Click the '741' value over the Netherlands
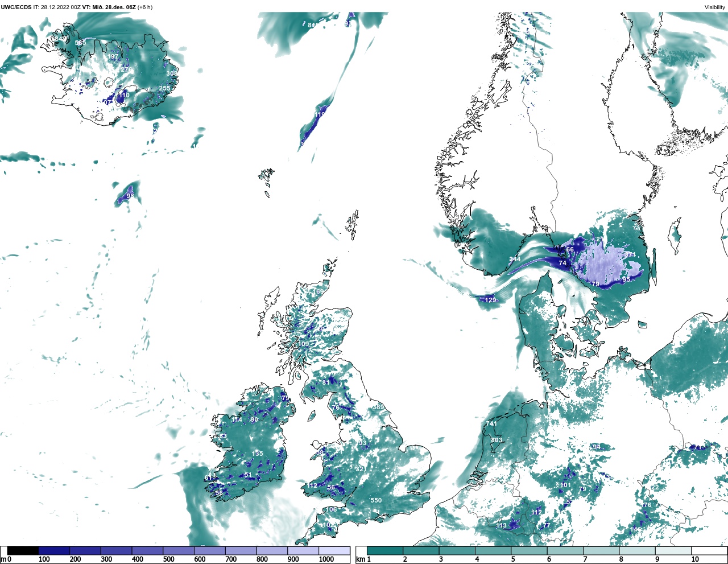728x564 pixels. (491, 424)
